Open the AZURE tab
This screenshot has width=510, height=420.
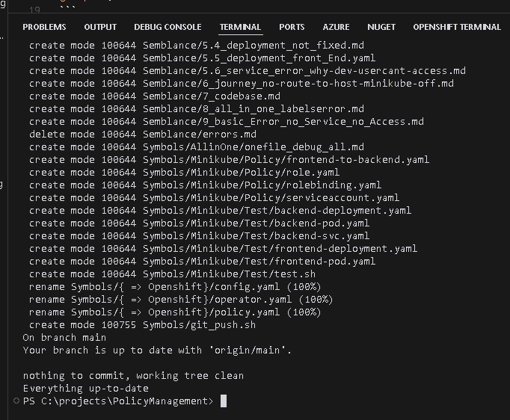(x=336, y=27)
